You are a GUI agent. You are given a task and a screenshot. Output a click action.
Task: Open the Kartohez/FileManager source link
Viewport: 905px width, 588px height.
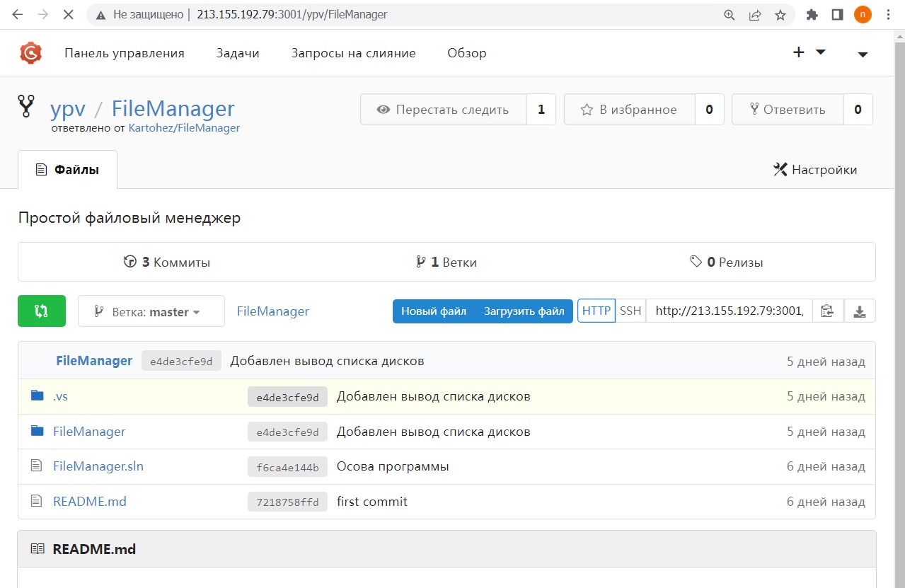(184, 128)
